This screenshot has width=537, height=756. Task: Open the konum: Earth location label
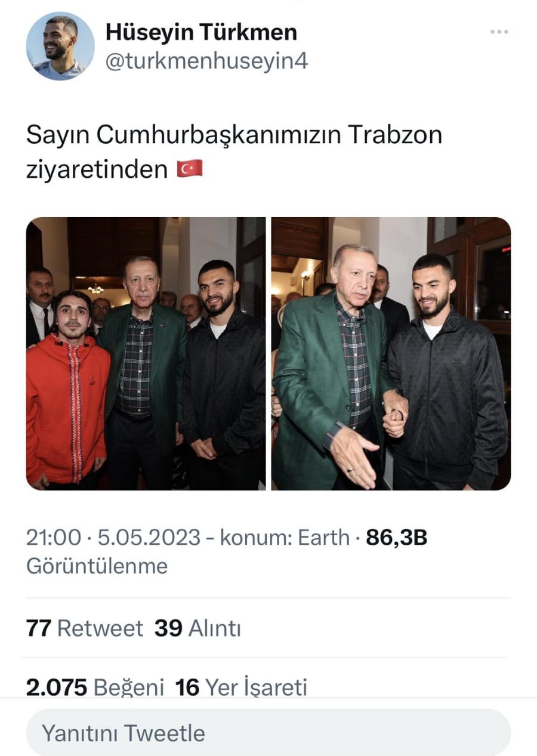point(285,538)
